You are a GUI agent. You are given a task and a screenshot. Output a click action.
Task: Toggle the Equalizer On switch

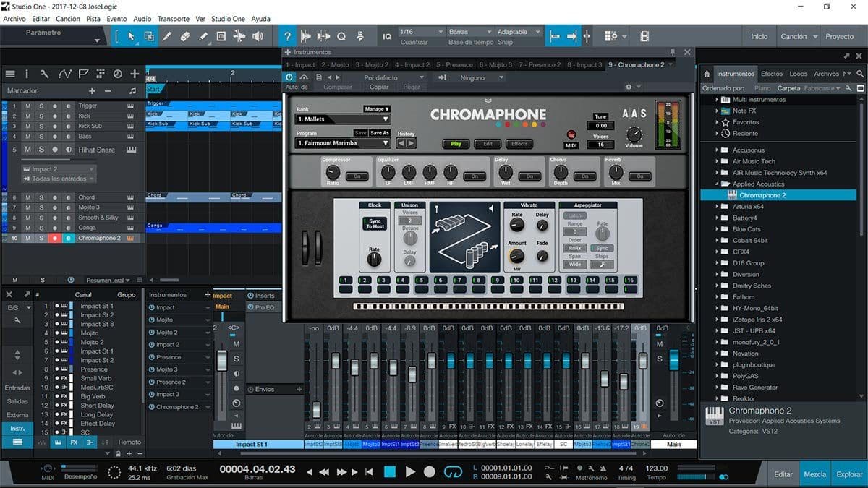pos(475,176)
